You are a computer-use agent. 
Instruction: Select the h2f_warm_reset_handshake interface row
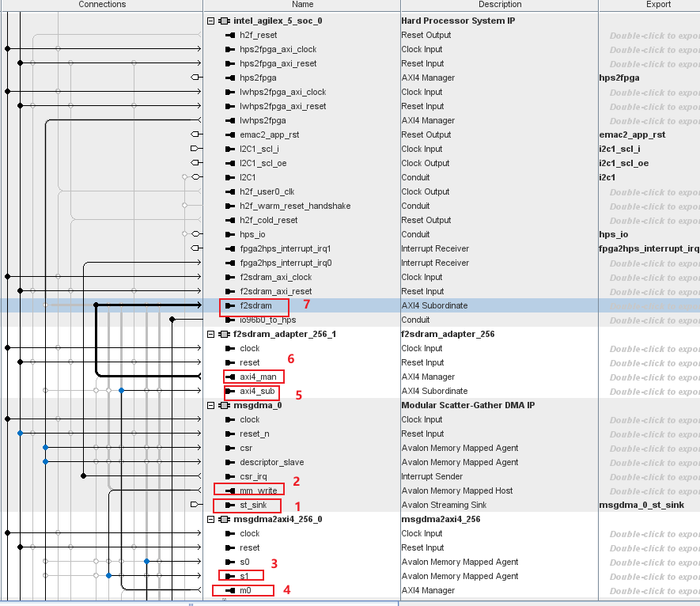point(295,206)
